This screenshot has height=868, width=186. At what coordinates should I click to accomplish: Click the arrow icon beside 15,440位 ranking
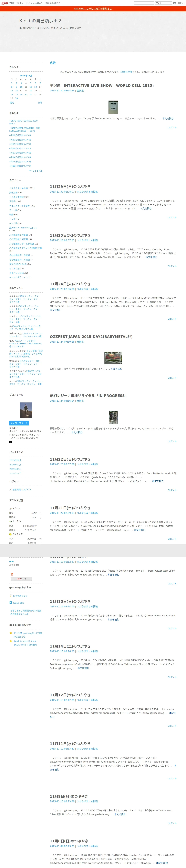pos(41,539)
